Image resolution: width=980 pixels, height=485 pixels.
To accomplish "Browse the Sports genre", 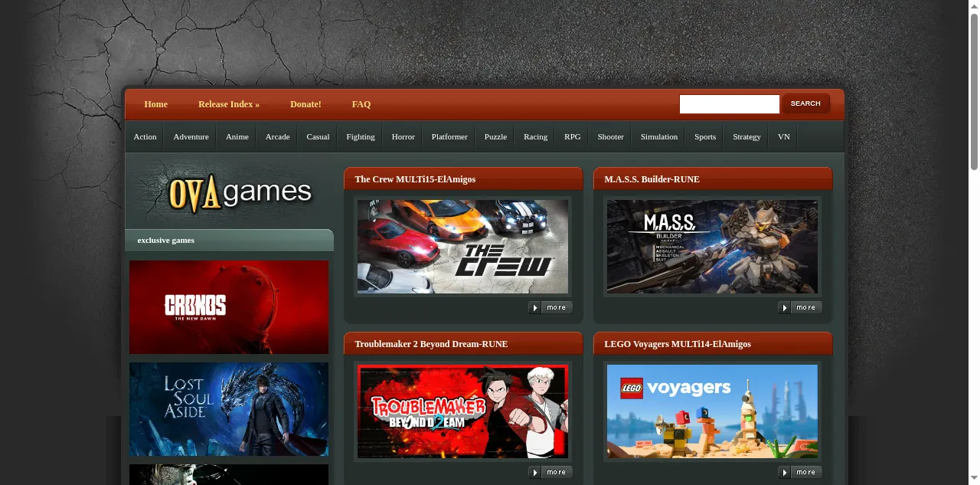I will pos(705,136).
